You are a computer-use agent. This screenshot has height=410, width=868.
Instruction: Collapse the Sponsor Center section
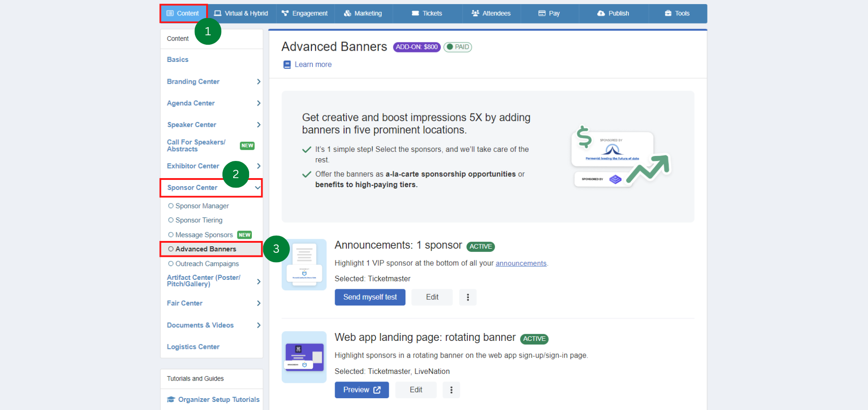257,188
